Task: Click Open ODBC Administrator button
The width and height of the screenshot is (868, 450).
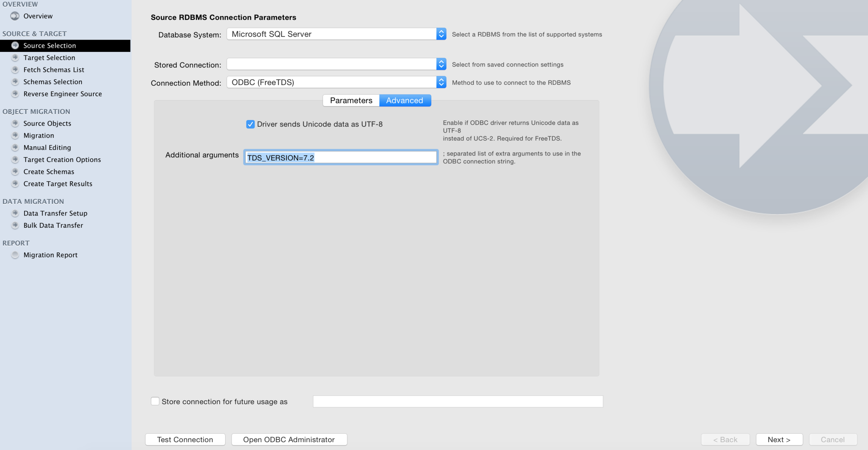Action: (289, 439)
